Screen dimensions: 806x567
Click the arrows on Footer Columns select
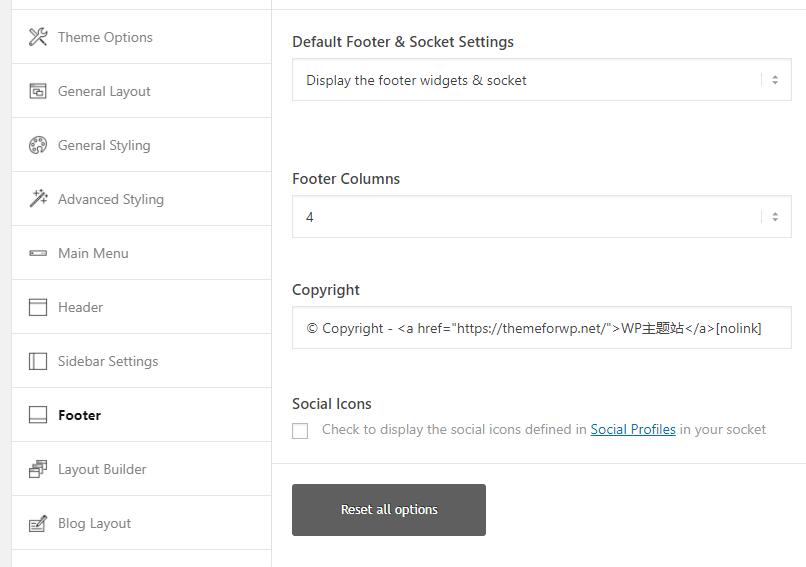pyautogui.click(x=774, y=217)
